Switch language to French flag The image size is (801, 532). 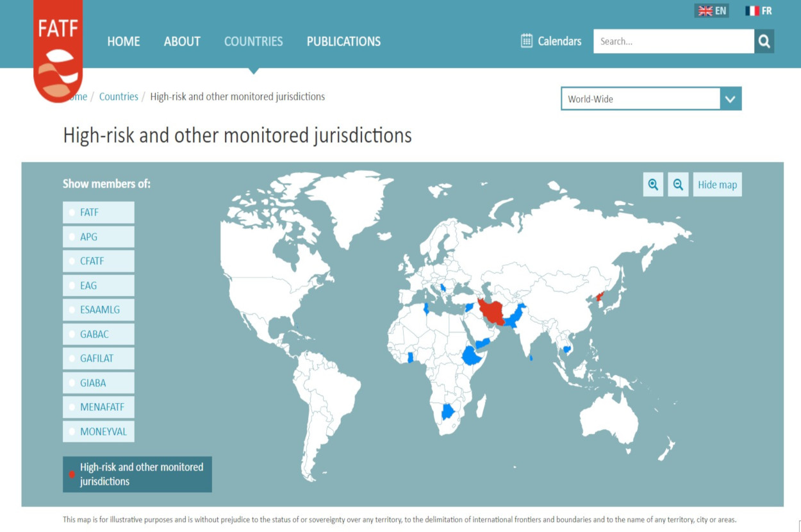click(x=752, y=11)
